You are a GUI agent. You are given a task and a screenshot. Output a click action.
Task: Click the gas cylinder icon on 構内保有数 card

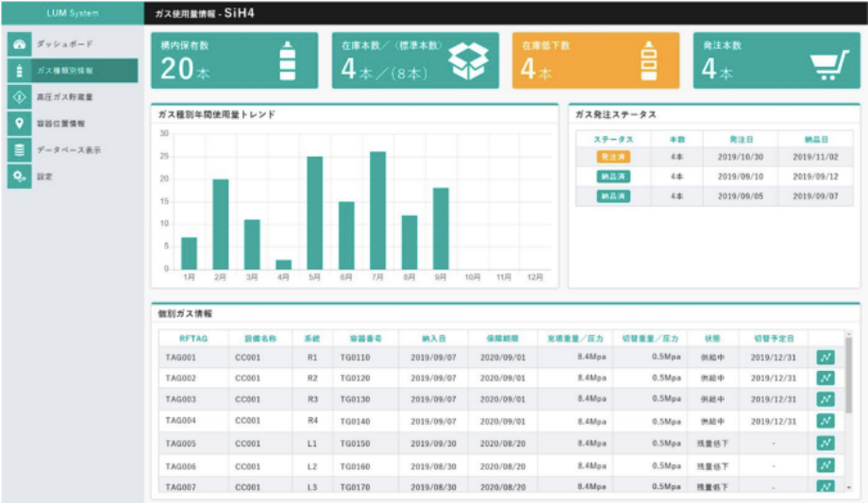[x=288, y=62]
